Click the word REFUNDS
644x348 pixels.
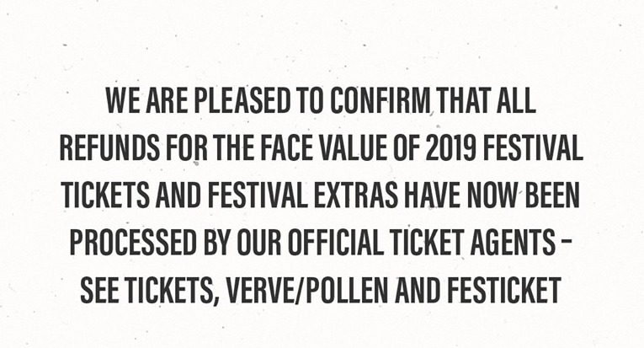click(109, 148)
